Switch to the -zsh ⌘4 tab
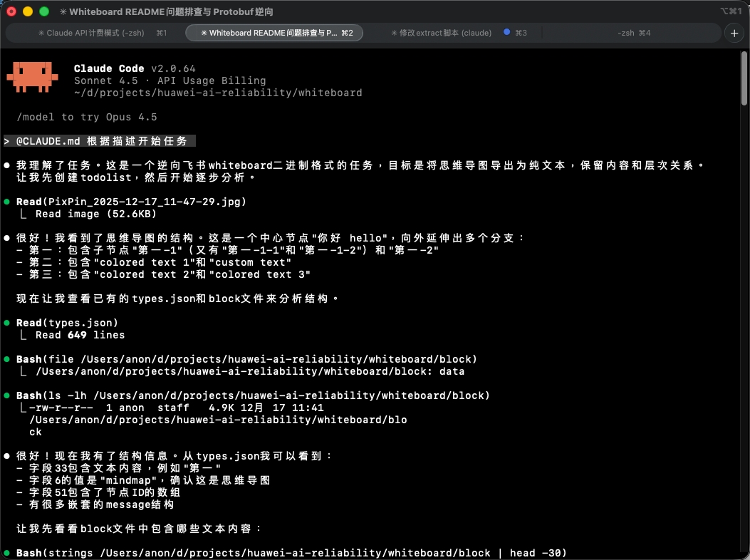 (634, 33)
